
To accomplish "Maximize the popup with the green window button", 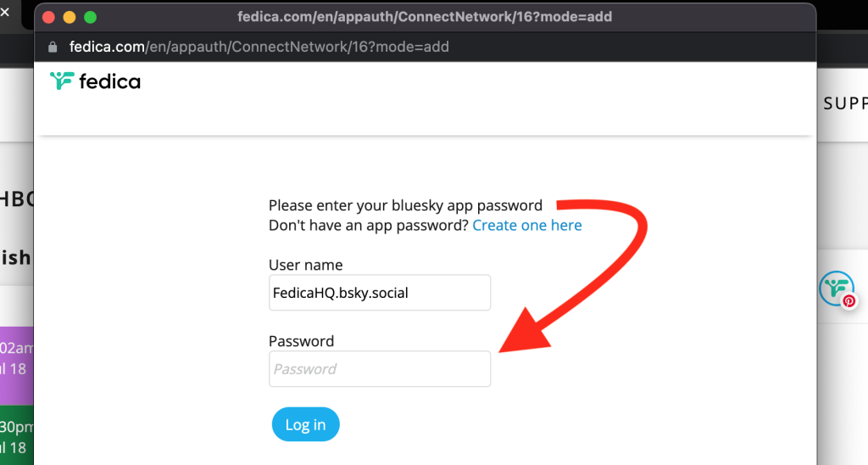I will (x=90, y=17).
